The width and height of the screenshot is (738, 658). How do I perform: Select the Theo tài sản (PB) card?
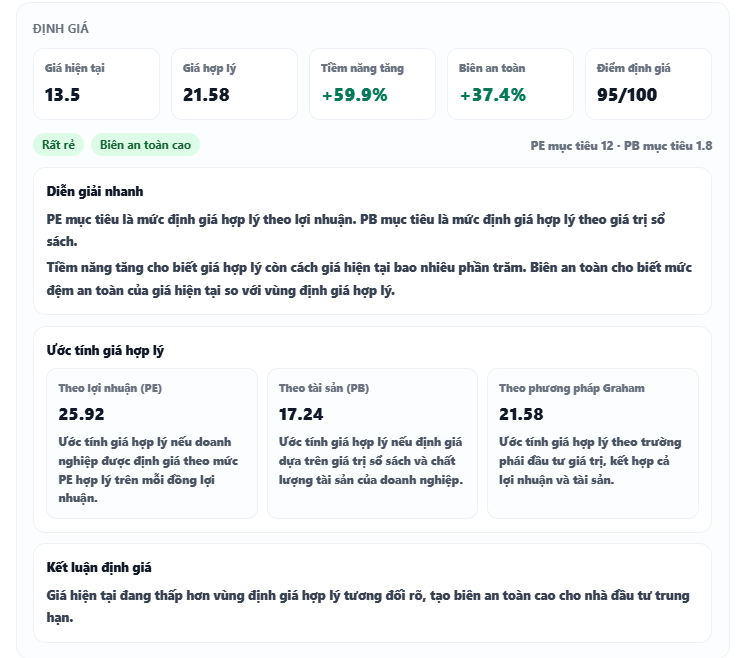coord(372,443)
